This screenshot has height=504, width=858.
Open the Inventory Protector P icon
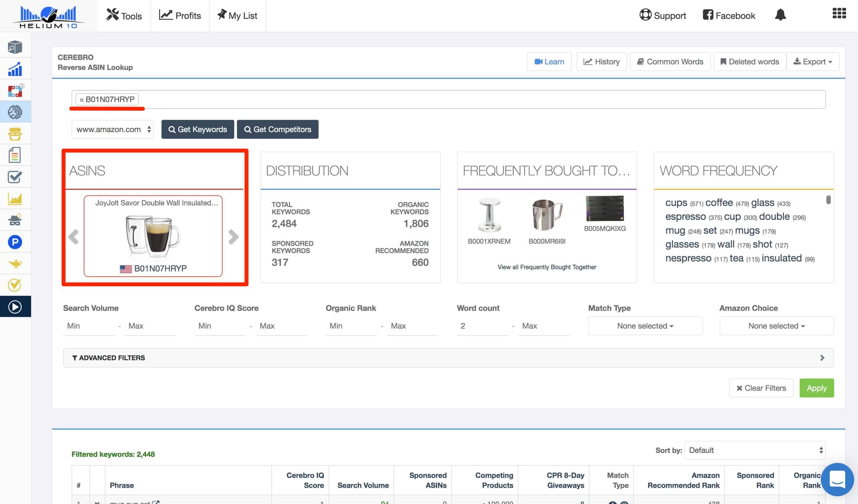point(15,242)
